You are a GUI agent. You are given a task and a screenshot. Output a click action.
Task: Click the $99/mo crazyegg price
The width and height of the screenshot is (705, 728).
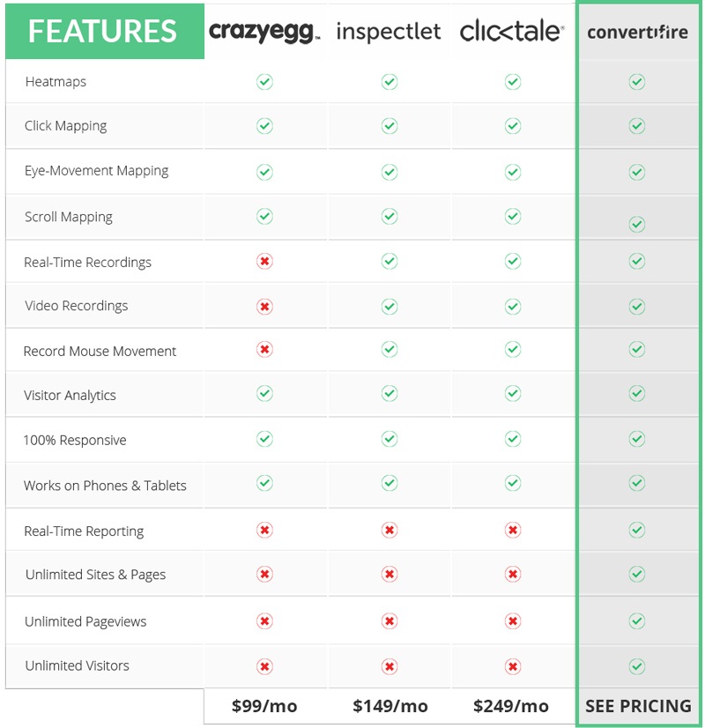(x=264, y=706)
